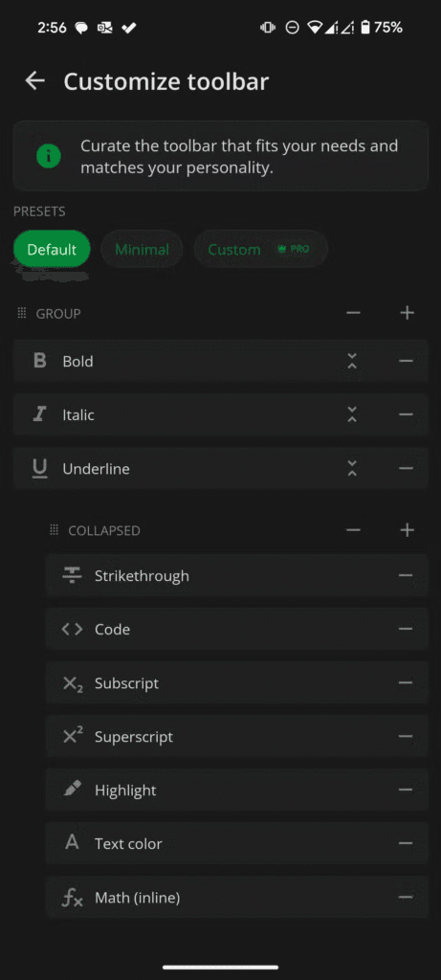Add a tool to COLLAPSED with plus
This screenshot has height=980, width=441.
(408, 530)
